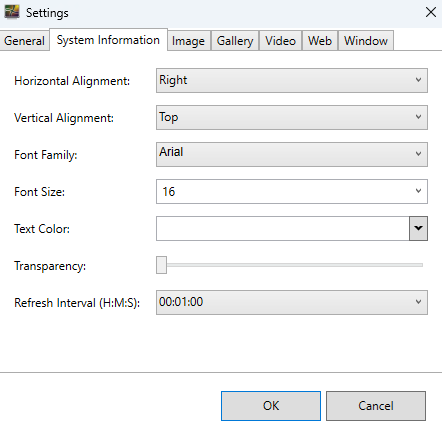The image size is (442, 432).
Task: Open the Image tab
Action: click(188, 41)
